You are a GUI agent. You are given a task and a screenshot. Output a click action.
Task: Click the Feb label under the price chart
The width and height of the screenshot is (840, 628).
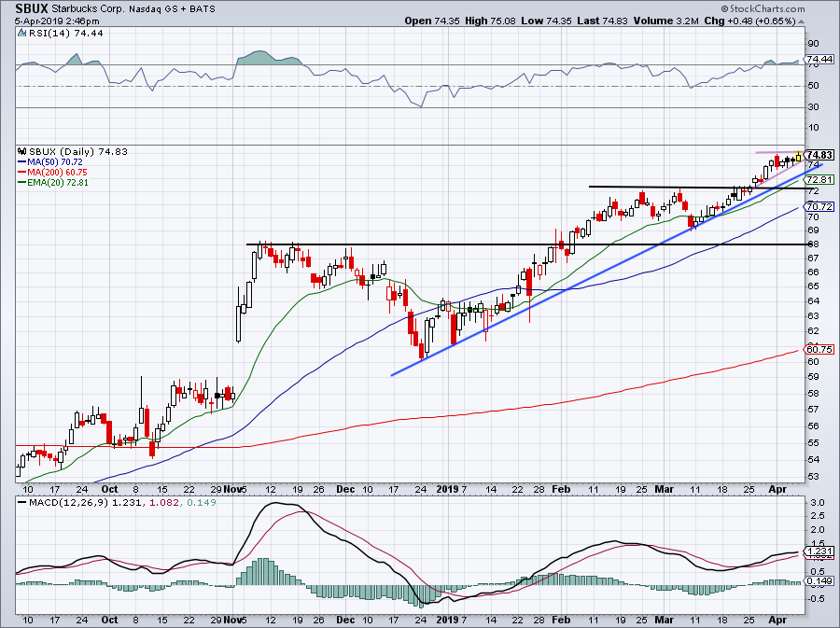[x=561, y=489]
